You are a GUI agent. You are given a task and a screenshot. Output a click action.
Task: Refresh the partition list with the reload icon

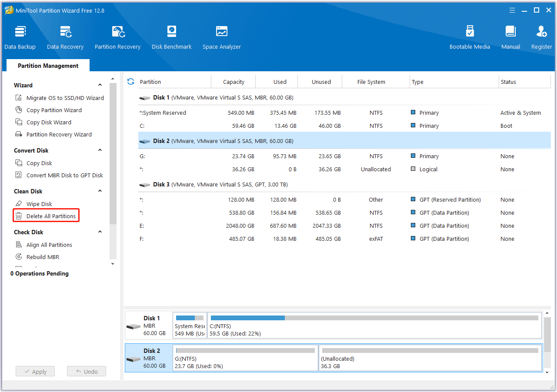[x=130, y=82]
